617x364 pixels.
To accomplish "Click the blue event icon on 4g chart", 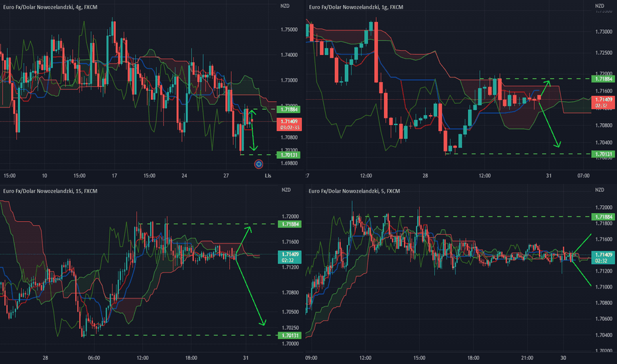I will (259, 164).
